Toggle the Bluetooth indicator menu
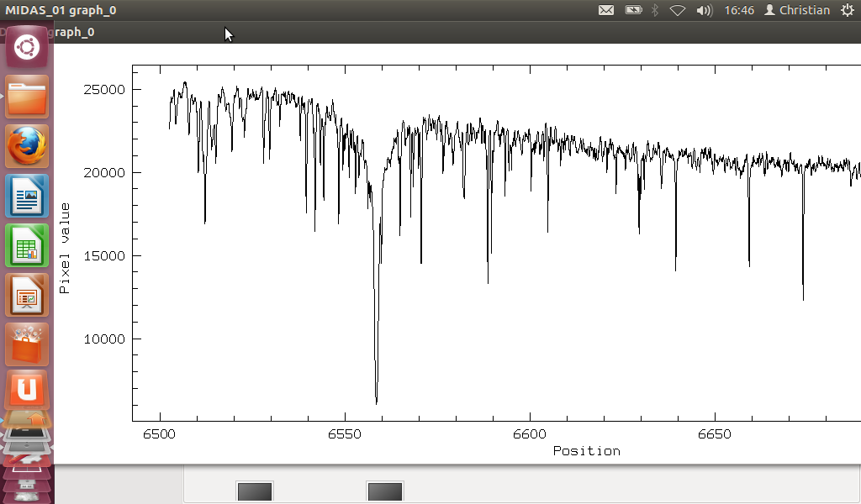This screenshot has width=861, height=504. (656, 10)
